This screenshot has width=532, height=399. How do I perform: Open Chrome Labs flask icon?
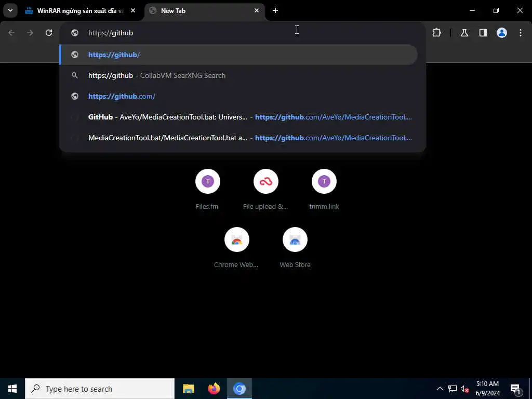pyautogui.click(x=464, y=33)
